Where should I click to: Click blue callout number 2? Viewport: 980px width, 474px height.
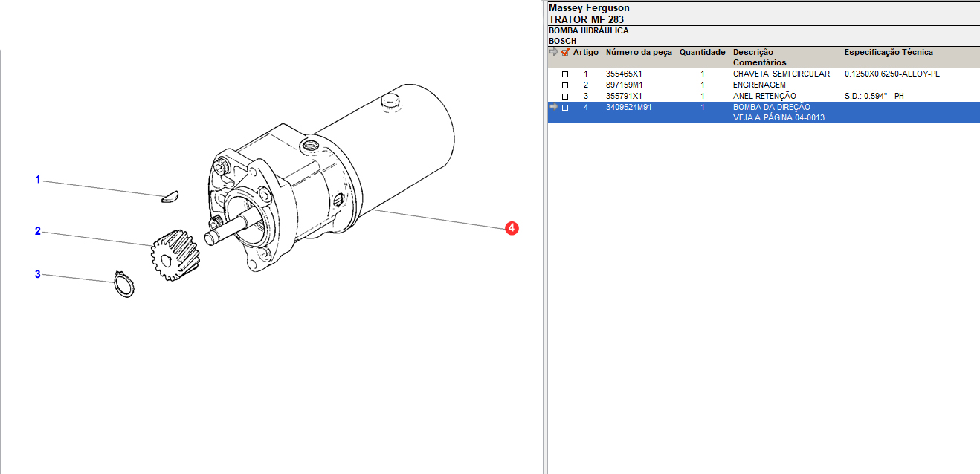pos(38,231)
